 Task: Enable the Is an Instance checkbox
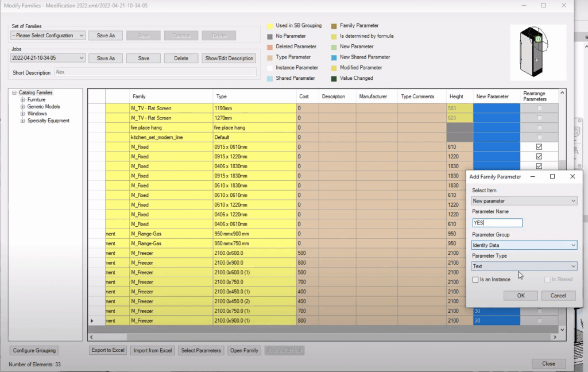click(475, 280)
